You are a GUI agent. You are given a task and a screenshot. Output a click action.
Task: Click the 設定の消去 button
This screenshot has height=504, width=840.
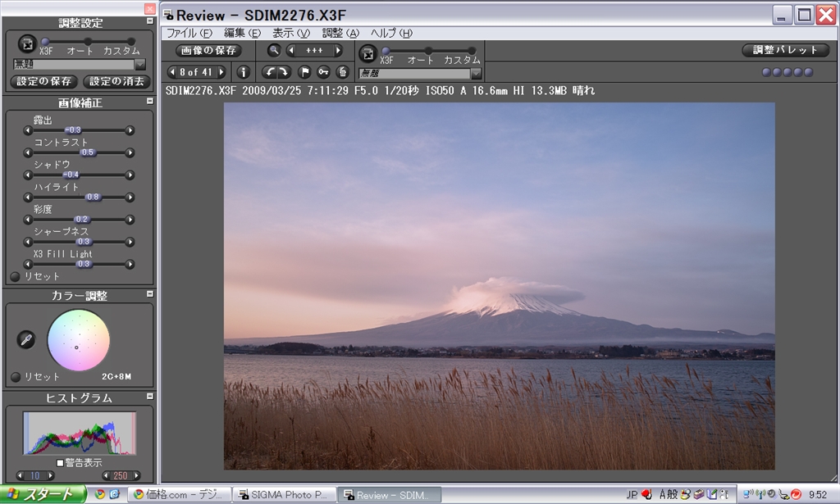coord(116,81)
